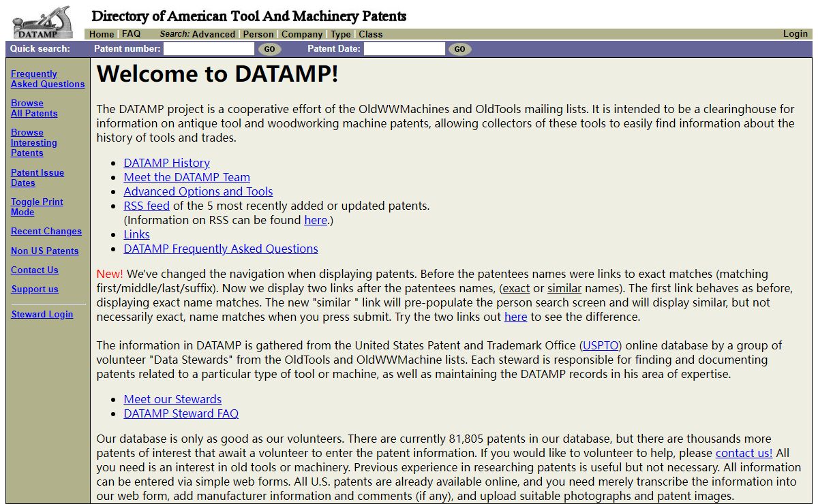
Task: Open Advanced Options and Tools link
Action: tap(198, 191)
